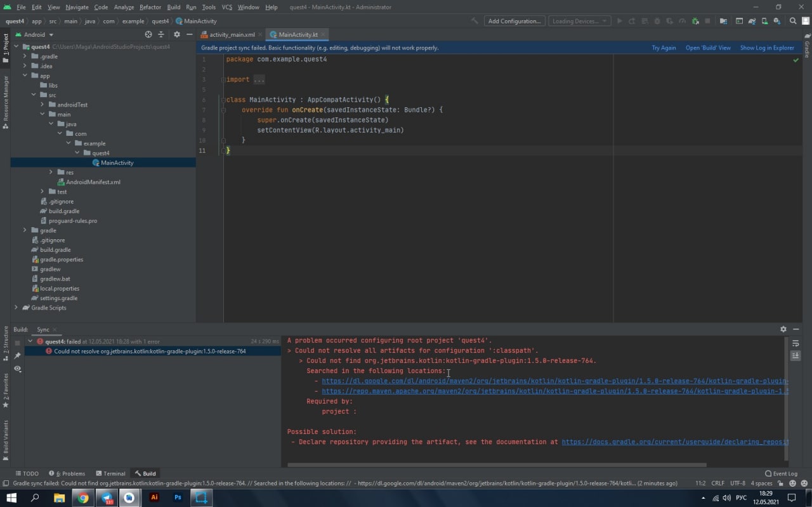Image resolution: width=812 pixels, height=507 pixels.
Task: Click the Search Everywhere magnifier icon
Action: (793, 21)
